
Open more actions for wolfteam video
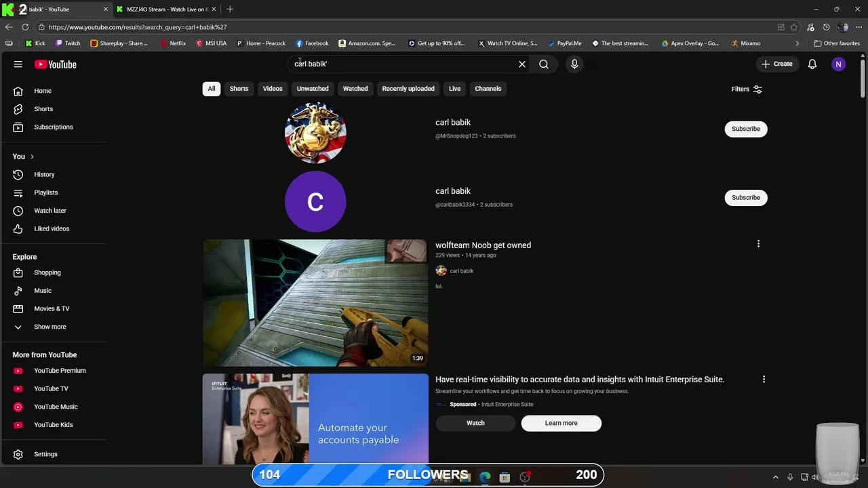click(x=758, y=244)
